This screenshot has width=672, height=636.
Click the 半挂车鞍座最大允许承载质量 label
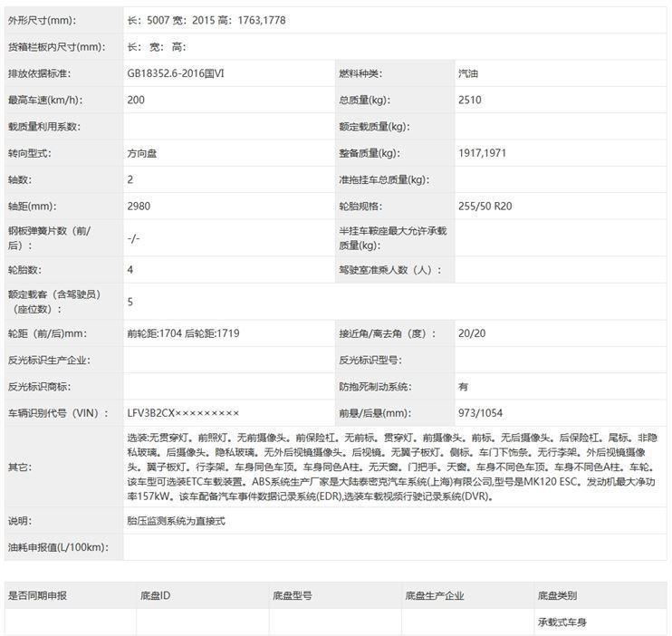[x=393, y=238]
